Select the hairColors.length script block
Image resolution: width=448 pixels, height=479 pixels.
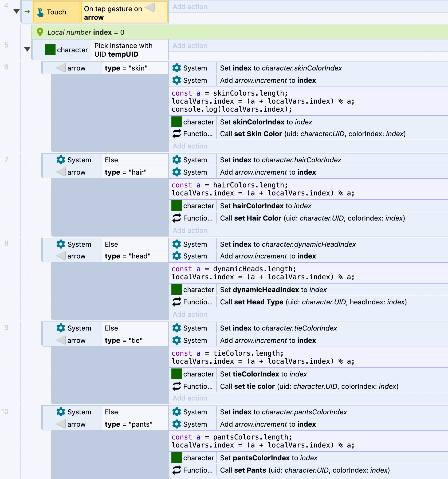[x=308, y=189]
